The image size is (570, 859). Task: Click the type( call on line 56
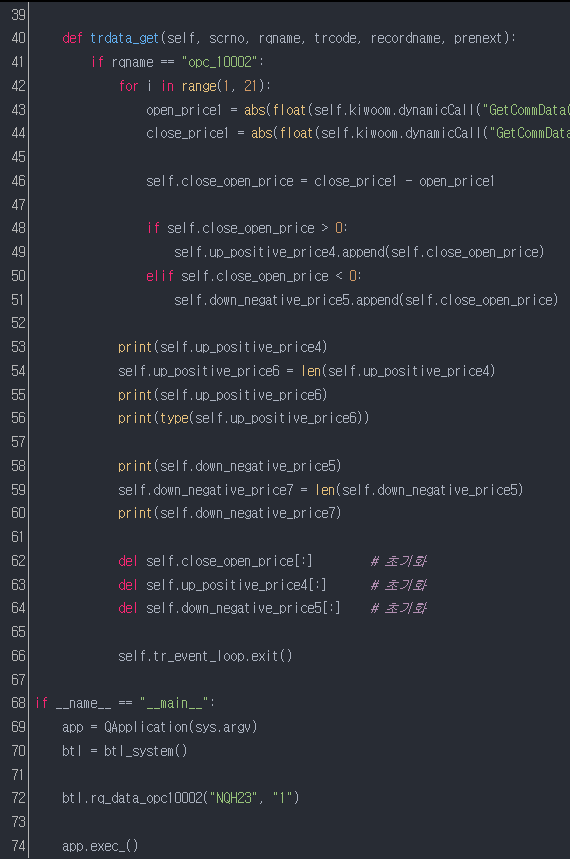tap(176, 419)
